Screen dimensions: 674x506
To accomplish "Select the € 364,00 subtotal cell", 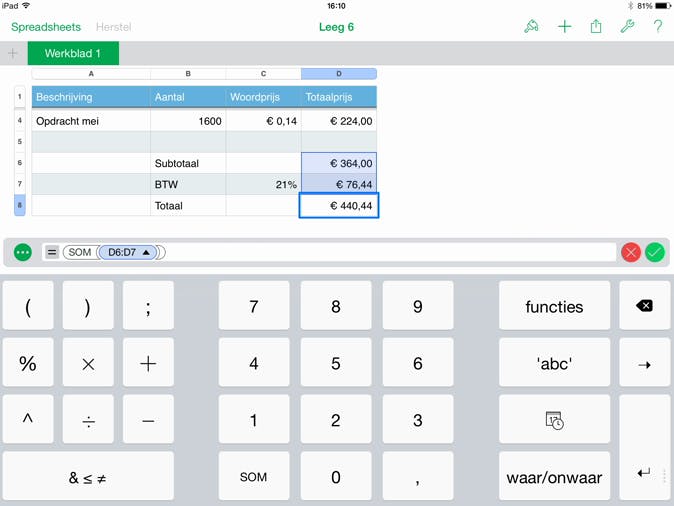I will coord(339,163).
